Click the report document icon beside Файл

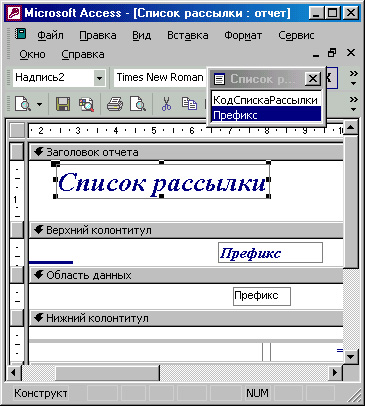point(20,34)
